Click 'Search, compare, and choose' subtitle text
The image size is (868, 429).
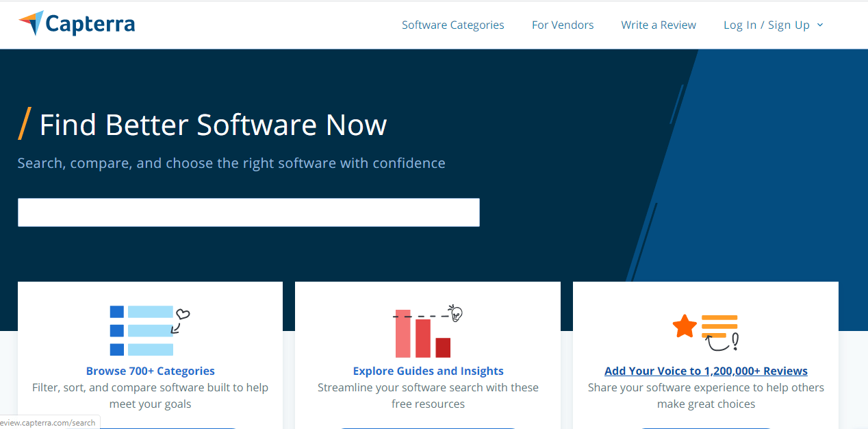231,163
